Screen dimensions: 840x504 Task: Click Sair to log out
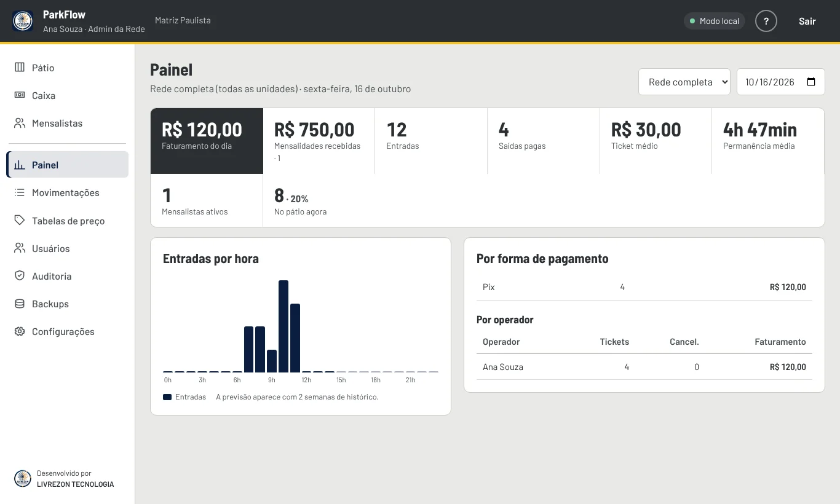coord(807,21)
